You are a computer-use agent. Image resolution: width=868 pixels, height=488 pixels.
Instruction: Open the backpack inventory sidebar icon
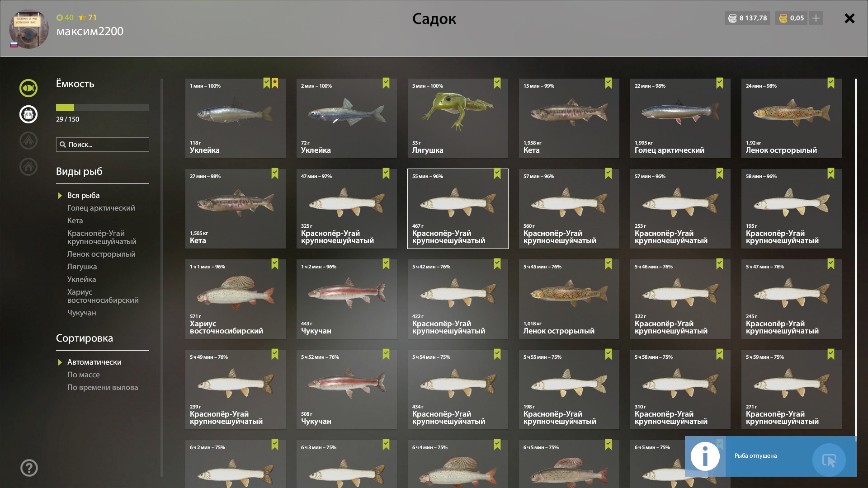coord(28,114)
